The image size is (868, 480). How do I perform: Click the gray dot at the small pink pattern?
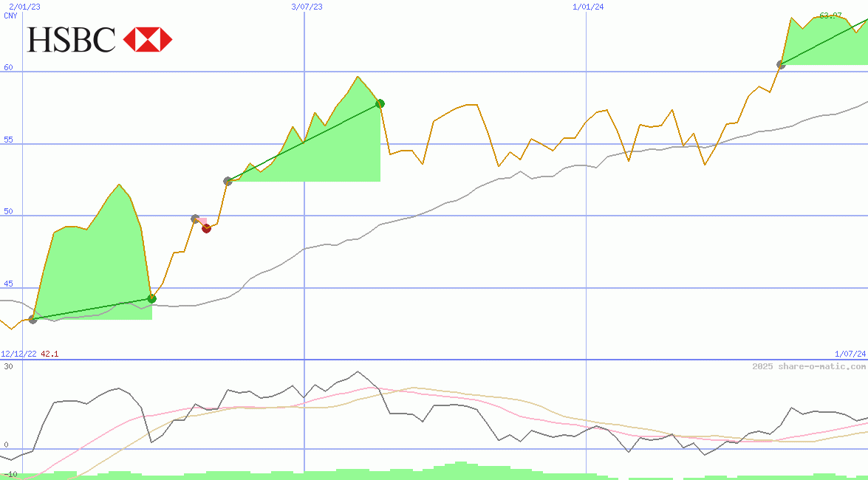(x=194, y=217)
